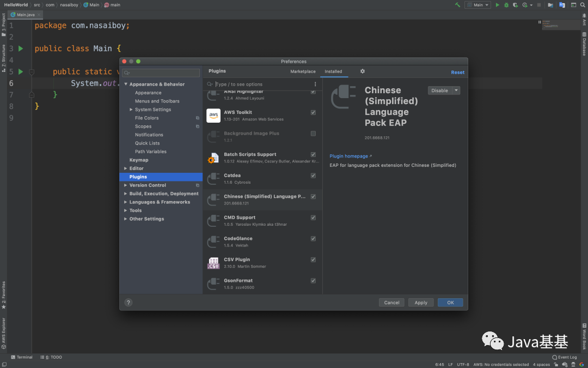This screenshot has width=588, height=368.
Task: Switch to the Installed tab
Action: click(333, 71)
